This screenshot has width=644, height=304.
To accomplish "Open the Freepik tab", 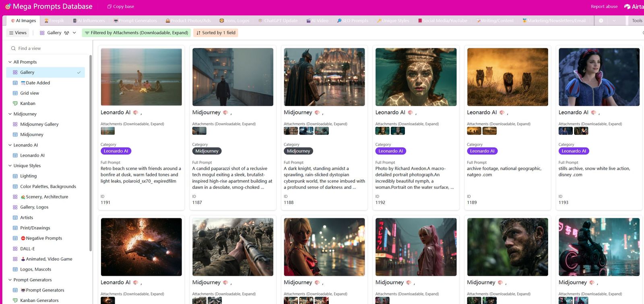I will point(54,21).
